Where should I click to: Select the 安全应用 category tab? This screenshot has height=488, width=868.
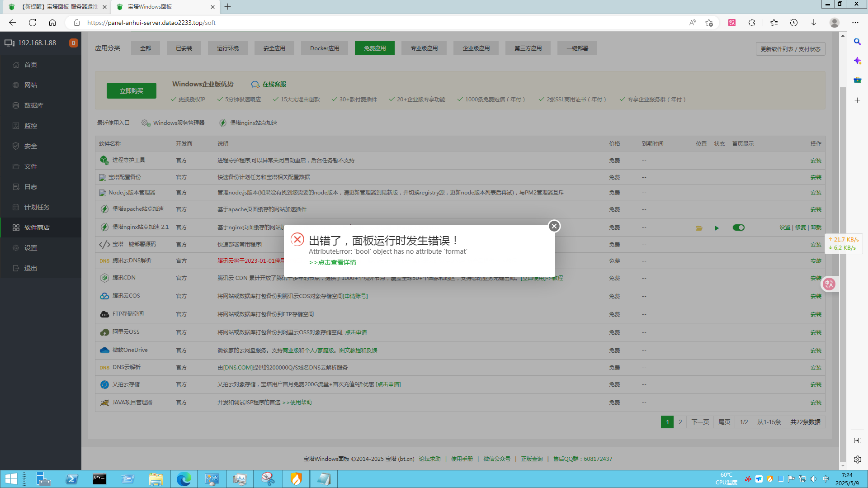[274, 48]
